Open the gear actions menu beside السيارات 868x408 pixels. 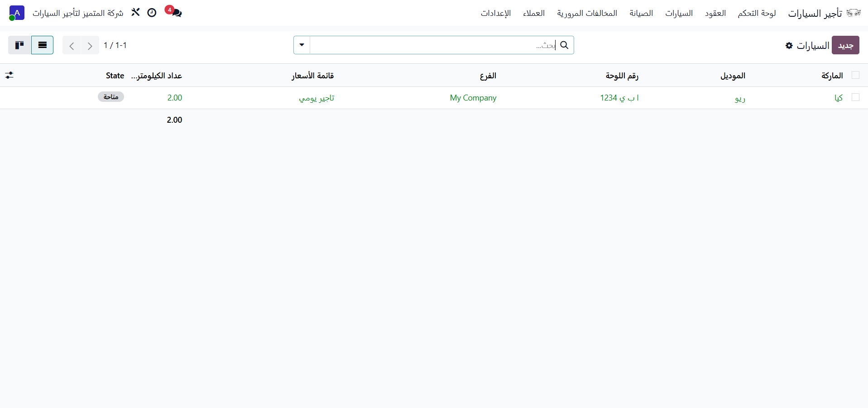point(789,45)
